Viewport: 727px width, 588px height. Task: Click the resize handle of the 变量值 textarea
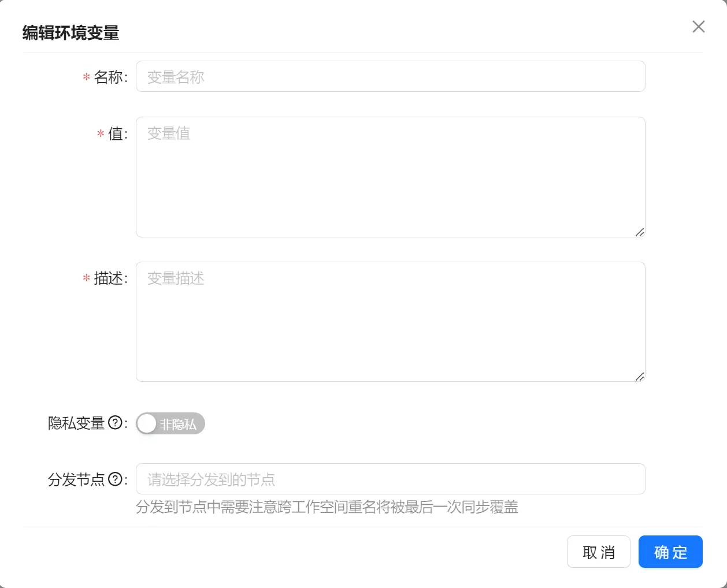pyautogui.click(x=639, y=232)
